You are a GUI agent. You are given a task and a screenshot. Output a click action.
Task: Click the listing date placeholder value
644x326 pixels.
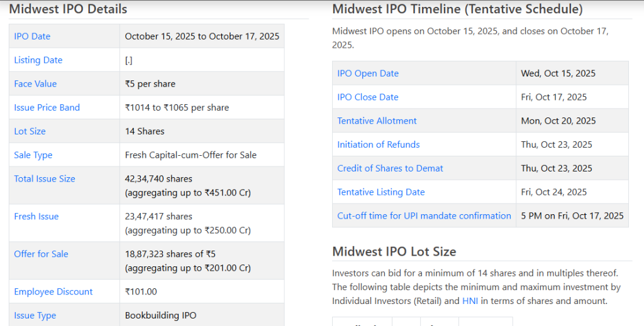coord(128,60)
